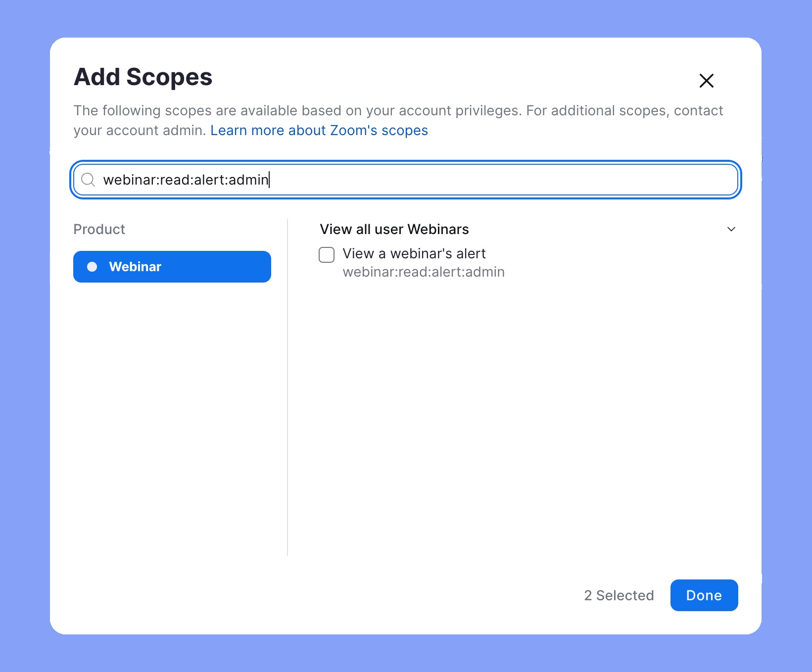812x672 pixels.
Task: Click the bullet dot on the Webinar filter
Action: click(x=92, y=267)
